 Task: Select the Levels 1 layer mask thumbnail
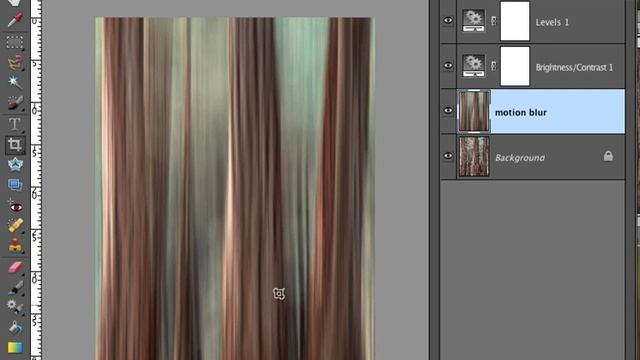pyautogui.click(x=515, y=21)
